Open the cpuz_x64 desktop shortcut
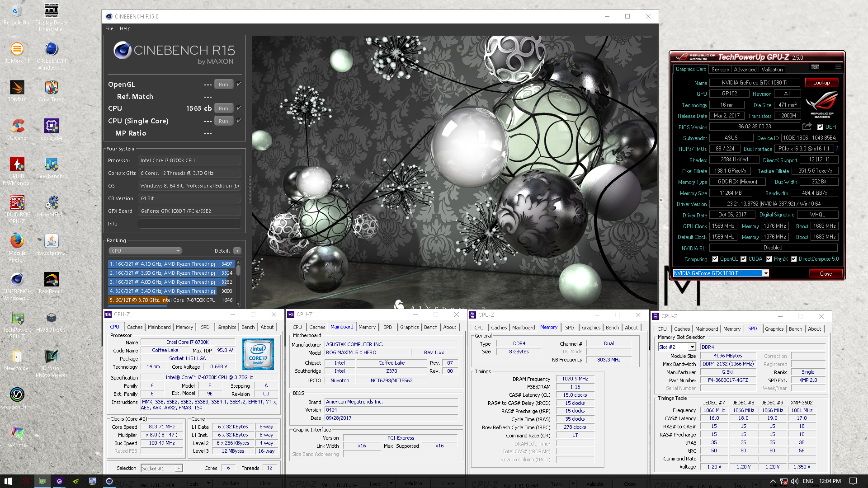 click(52, 130)
